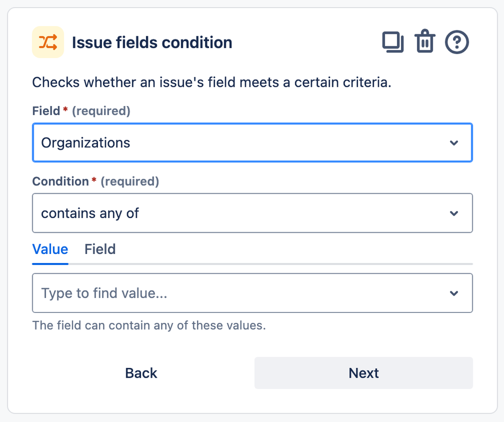This screenshot has height=422, width=504.
Task: Click the Next button
Action: [364, 373]
